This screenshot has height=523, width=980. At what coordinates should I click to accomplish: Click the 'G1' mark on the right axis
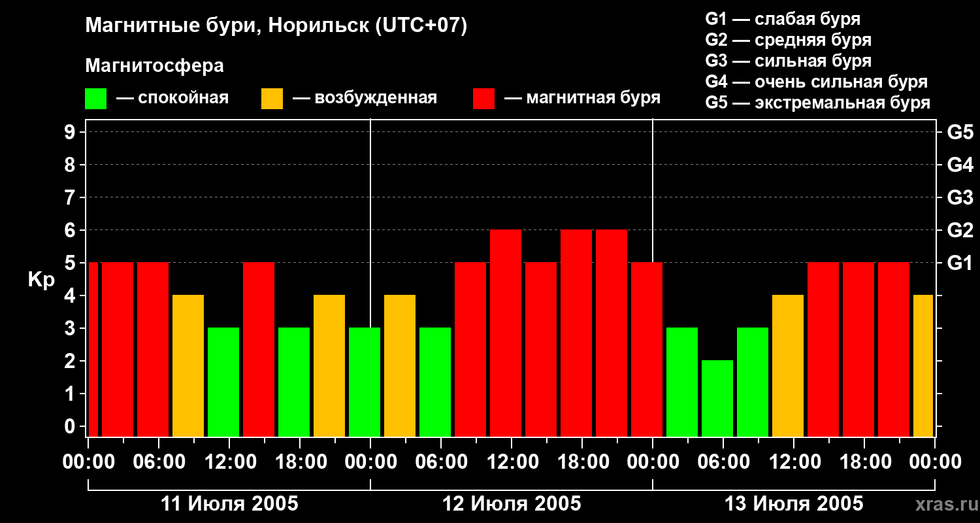(960, 263)
